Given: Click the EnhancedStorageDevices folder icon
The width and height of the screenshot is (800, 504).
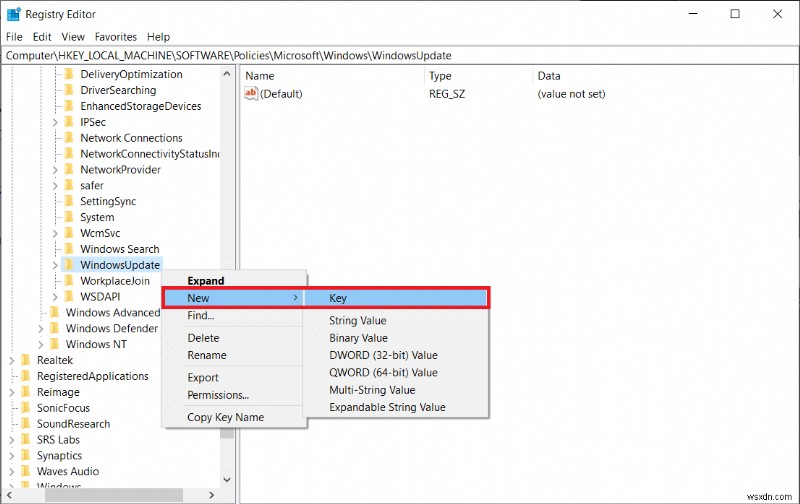Looking at the screenshot, I should click(69, 106).
